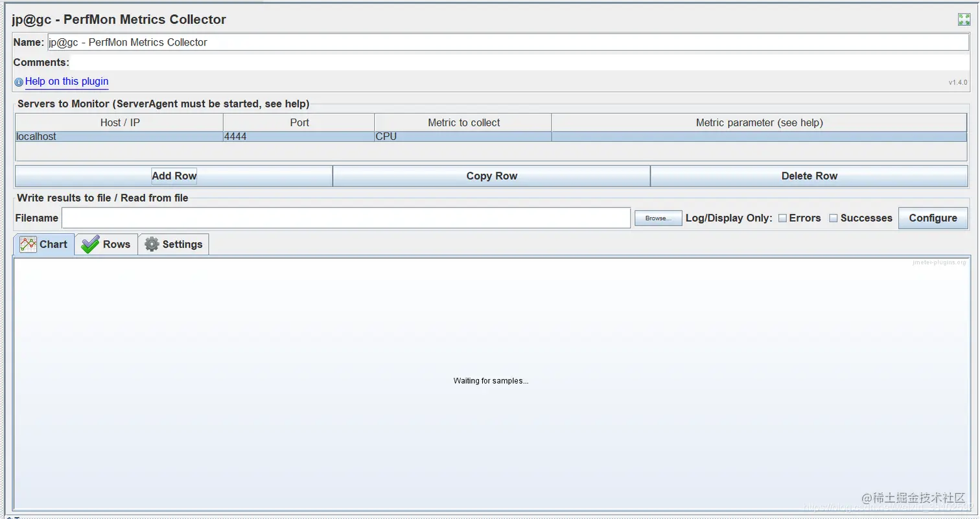The height and width of the screenshot is (519, 980).
Task: Click the Metric to collect column header
Action: pyautogui.click(x=463, y=122)
